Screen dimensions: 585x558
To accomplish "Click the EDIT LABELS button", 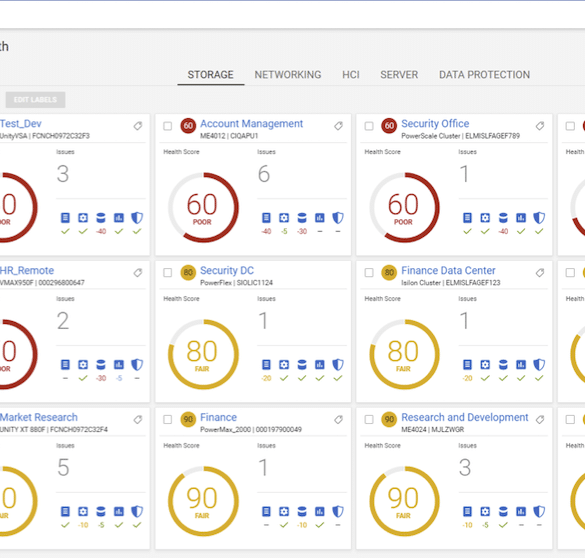I will click(x=35, y=100).
